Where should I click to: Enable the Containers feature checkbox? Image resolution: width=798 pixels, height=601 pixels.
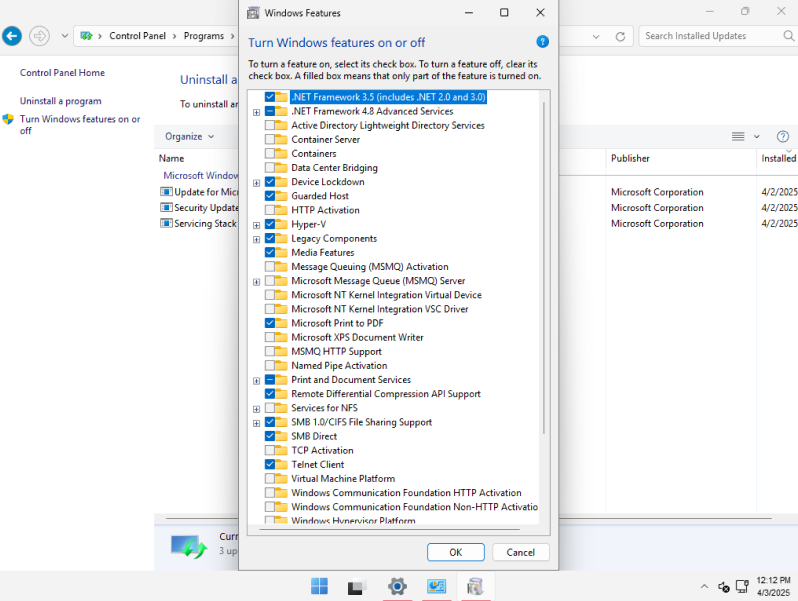pyautogui.click(x=270, y=154)
